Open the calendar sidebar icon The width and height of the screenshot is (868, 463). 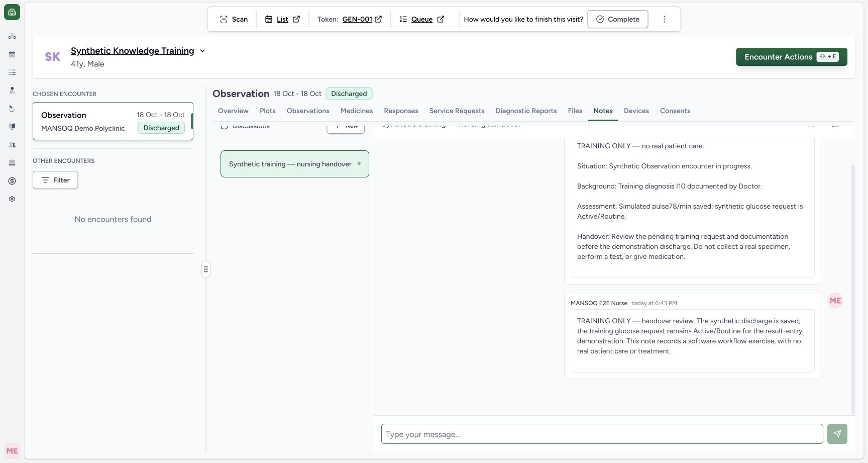[x=12, y=54]
